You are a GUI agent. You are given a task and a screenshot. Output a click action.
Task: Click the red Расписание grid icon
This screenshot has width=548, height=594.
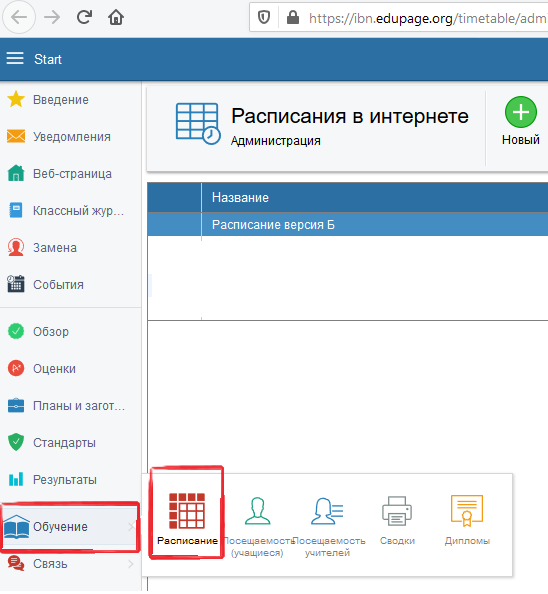[x=187, y=511]
